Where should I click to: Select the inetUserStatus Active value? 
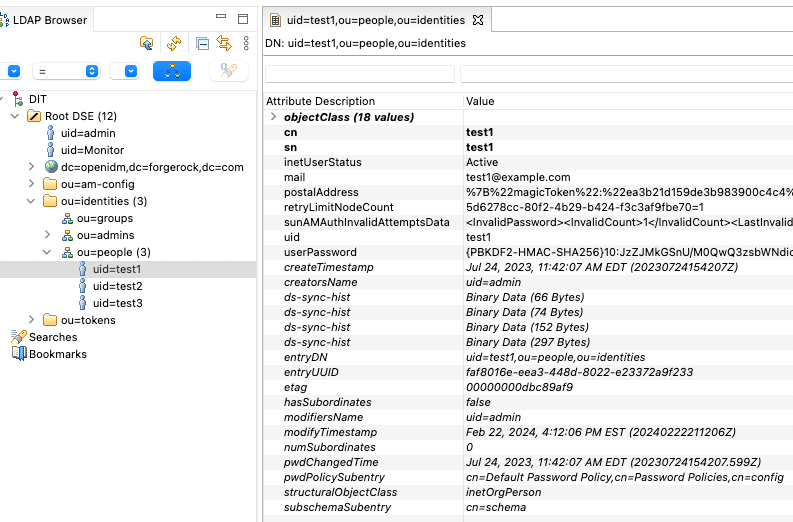[482, 162]
